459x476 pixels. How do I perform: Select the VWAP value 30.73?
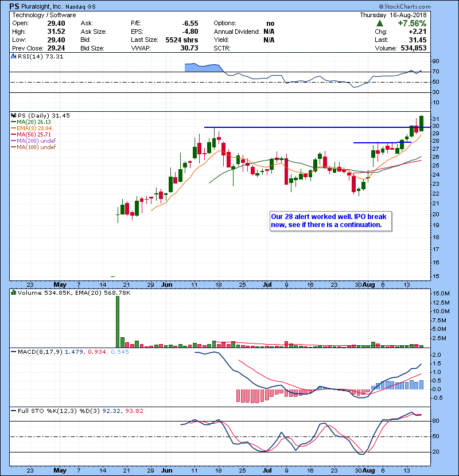pos(189,48)
